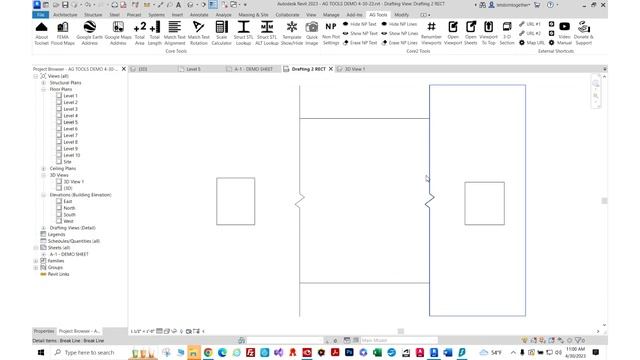
Task: Open Struct STL Lookup tool
Action: [x=243, y=33]
